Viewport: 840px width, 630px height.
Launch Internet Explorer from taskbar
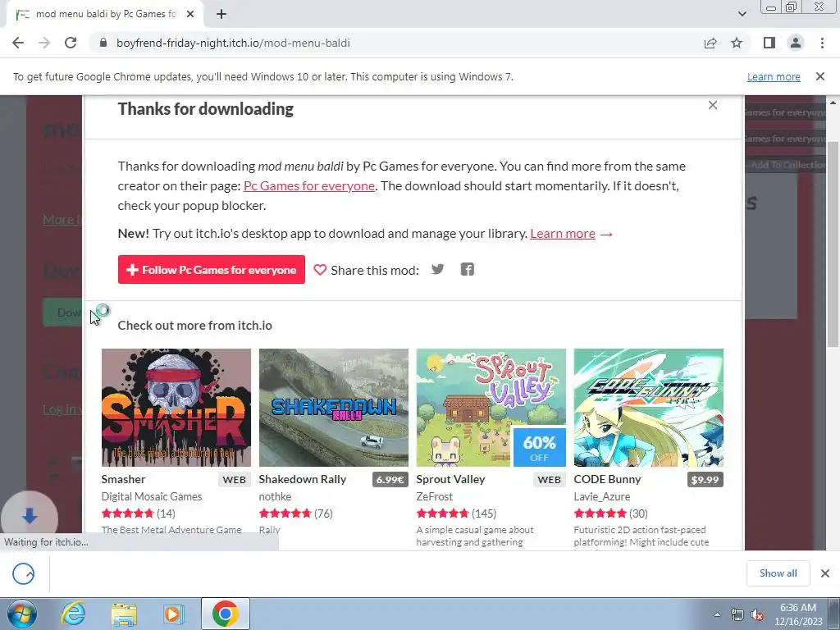point(73,614)
